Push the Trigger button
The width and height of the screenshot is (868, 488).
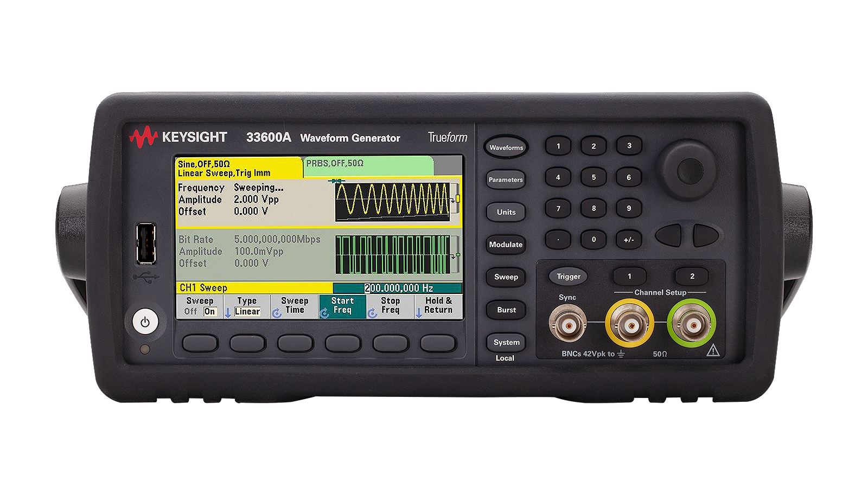point(568,277)
